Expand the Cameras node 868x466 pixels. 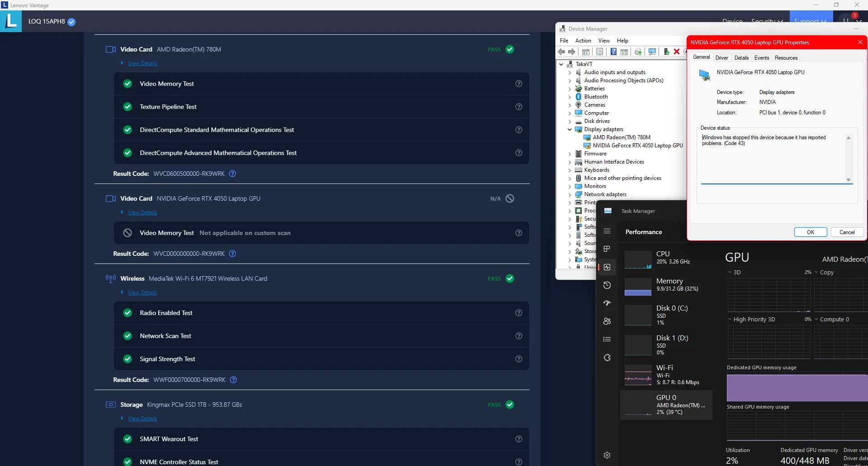(569, 105)
